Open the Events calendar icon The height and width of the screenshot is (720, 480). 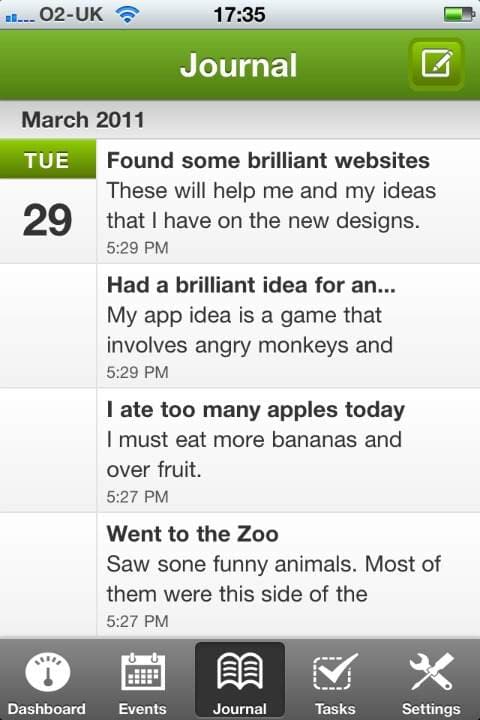click(x=142, y=672)
